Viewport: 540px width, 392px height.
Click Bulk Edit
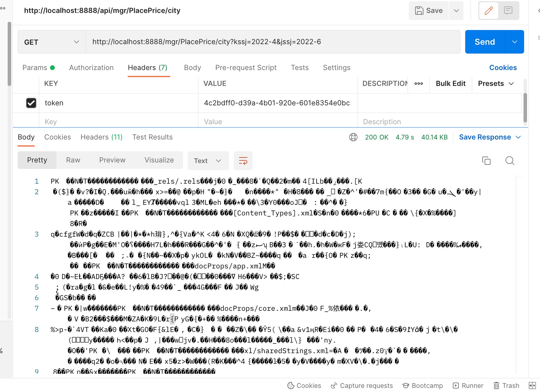pyautogui.click(x=450, y=84)
